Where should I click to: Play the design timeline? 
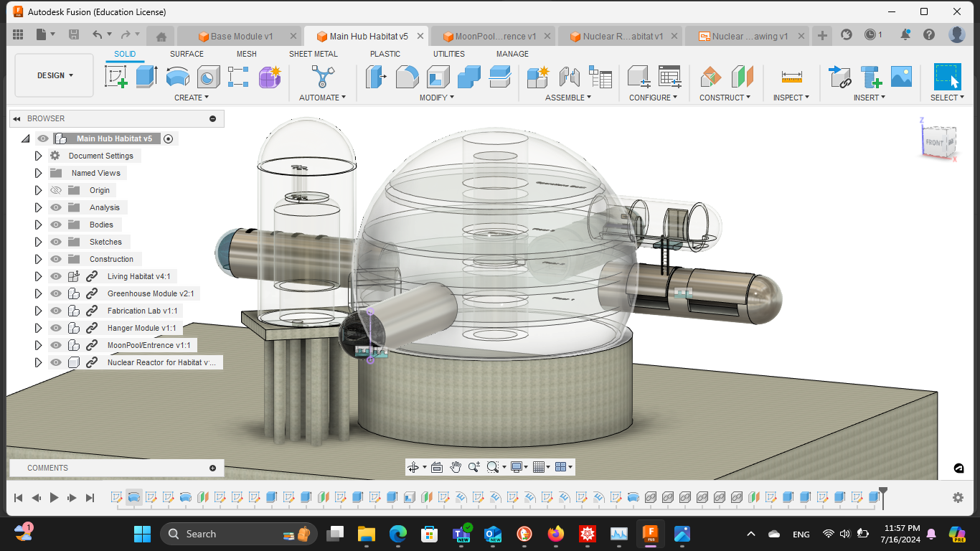(55, 497)
